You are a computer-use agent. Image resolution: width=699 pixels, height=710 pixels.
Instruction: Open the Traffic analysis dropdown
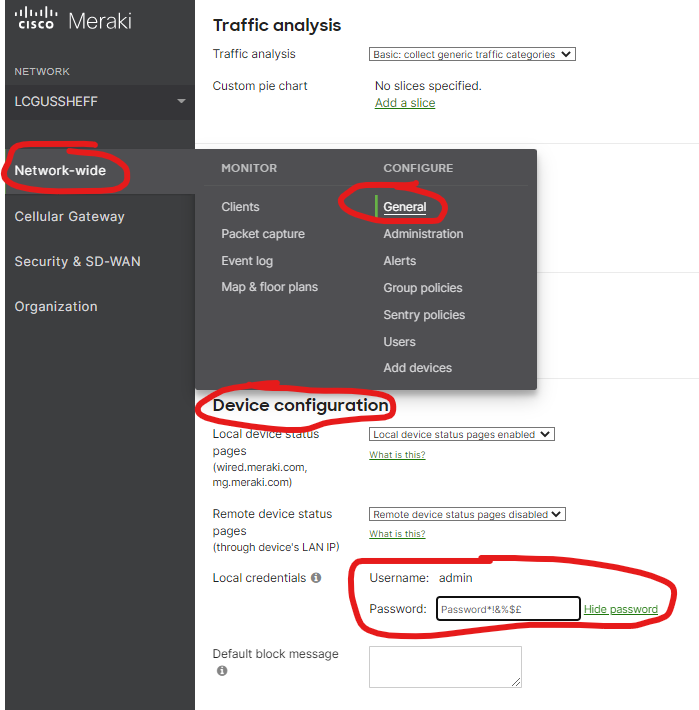pos(472,55)
